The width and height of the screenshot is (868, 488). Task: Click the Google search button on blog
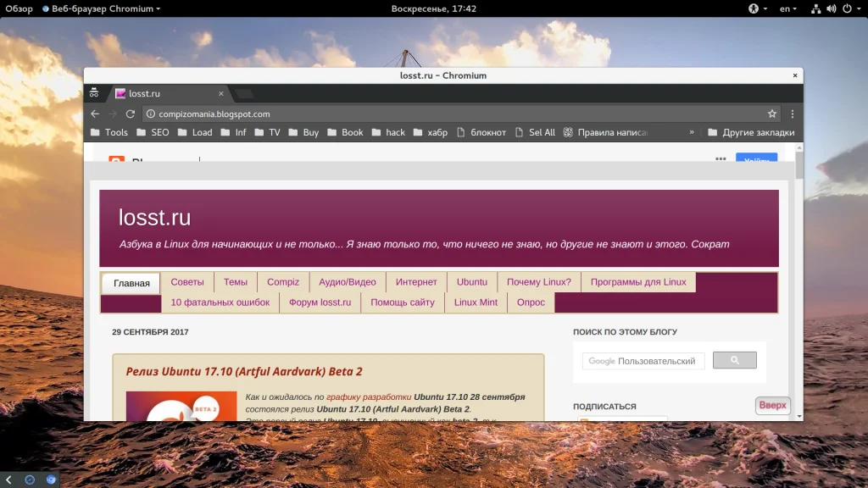[735, 360]
